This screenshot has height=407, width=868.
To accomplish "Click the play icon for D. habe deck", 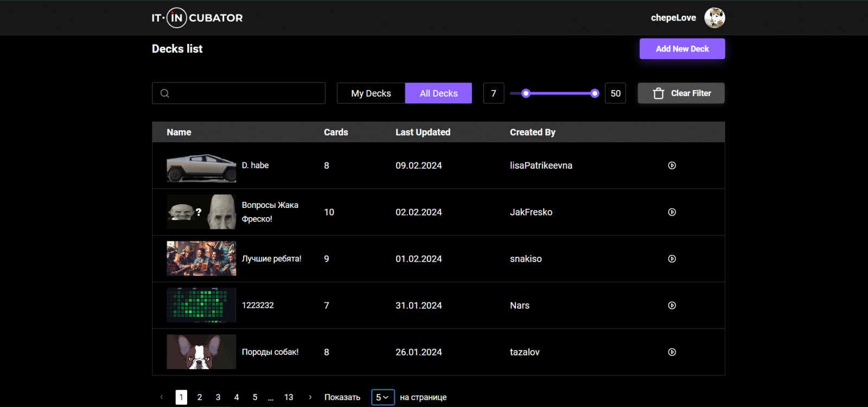I will point(672,166).
